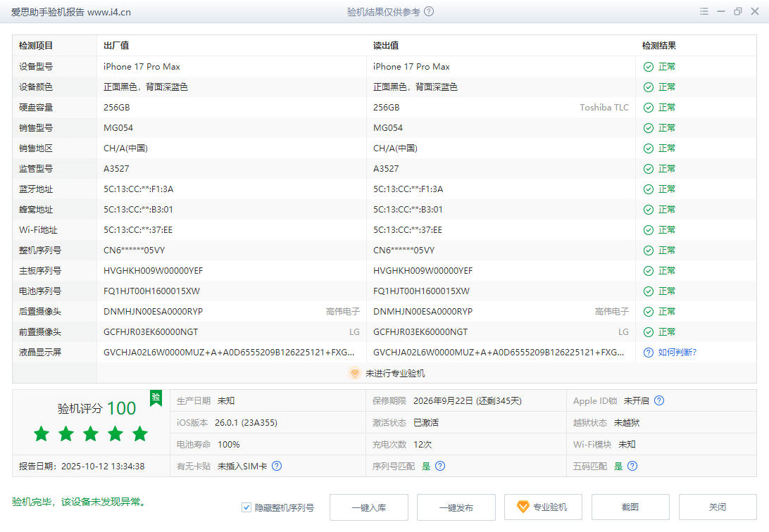
Task: Click the question icon next to 如何判断?
Action: click(649, 353)
